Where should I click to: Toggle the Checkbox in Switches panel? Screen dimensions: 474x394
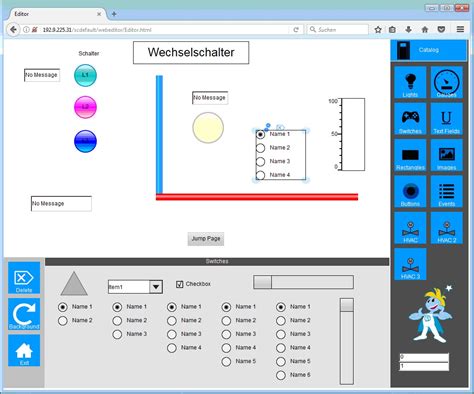pyautogui.click(x=179, y=284)
